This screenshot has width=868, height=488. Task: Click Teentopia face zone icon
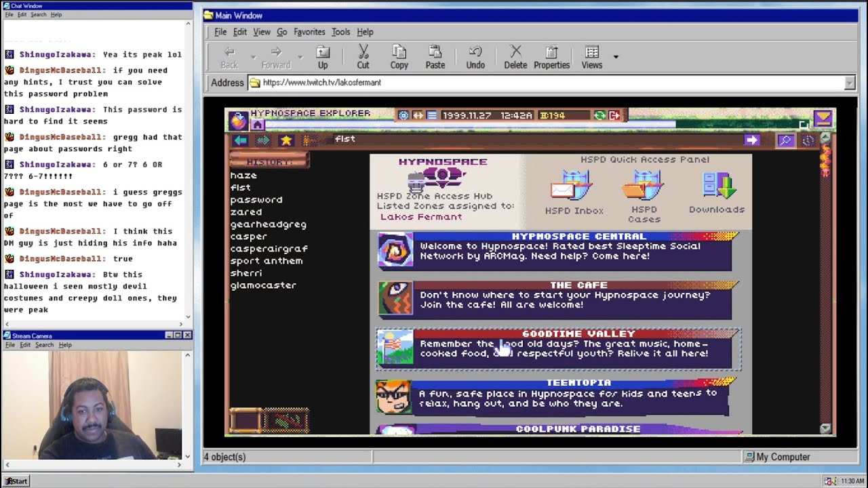(x=395, y=396)
